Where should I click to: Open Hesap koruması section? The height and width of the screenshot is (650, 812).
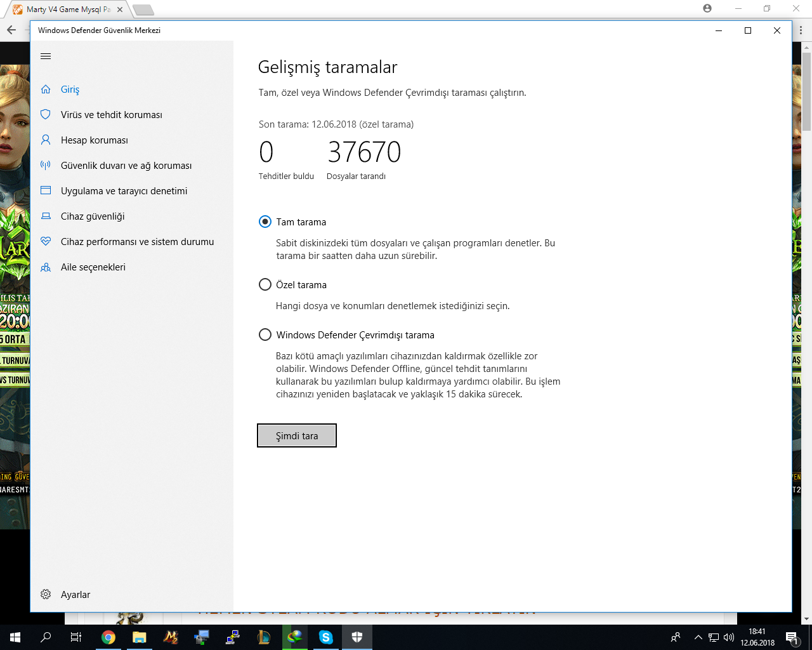pyautogui.click(x=132, y=140)
